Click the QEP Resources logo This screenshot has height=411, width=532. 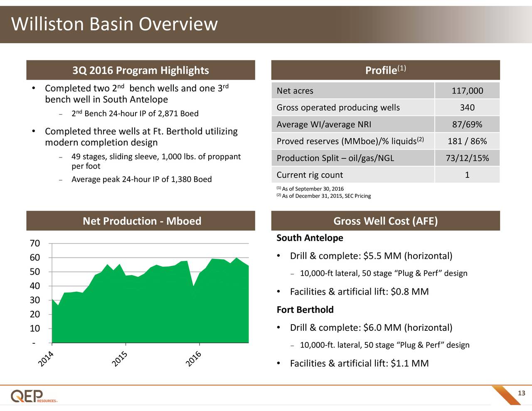click(x=34, y=396)
